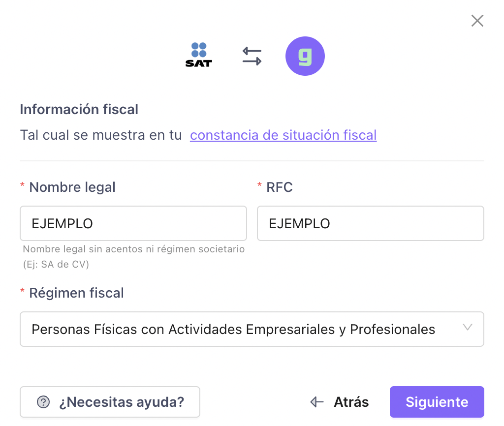
Task: Click the Tal cual se muestra text
Action: point(101,135)
